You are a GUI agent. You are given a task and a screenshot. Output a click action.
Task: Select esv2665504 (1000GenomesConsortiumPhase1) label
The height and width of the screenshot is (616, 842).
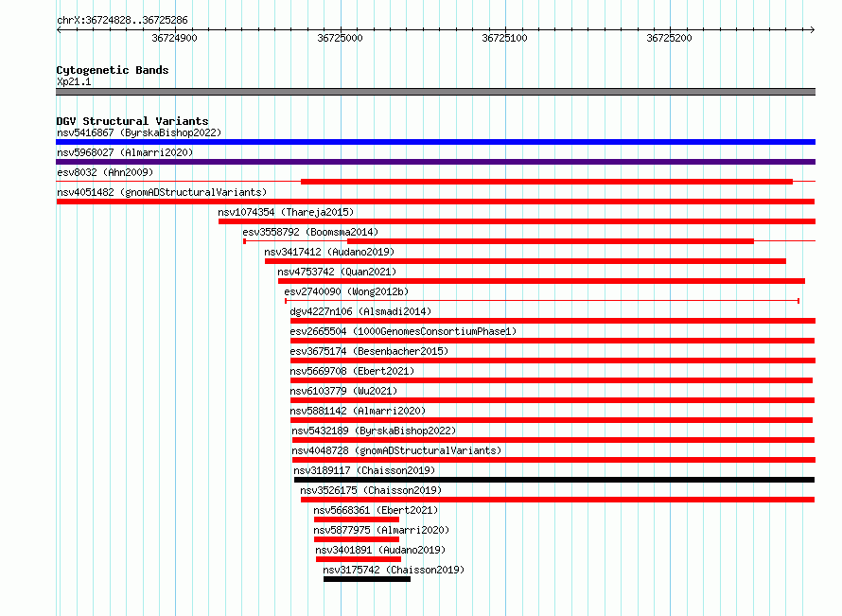403,331
